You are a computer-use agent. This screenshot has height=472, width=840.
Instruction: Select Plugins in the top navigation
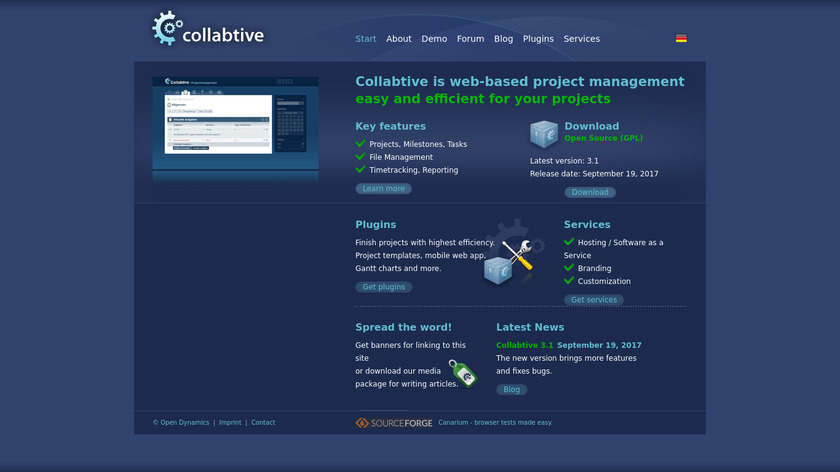[x=538, y=39]
